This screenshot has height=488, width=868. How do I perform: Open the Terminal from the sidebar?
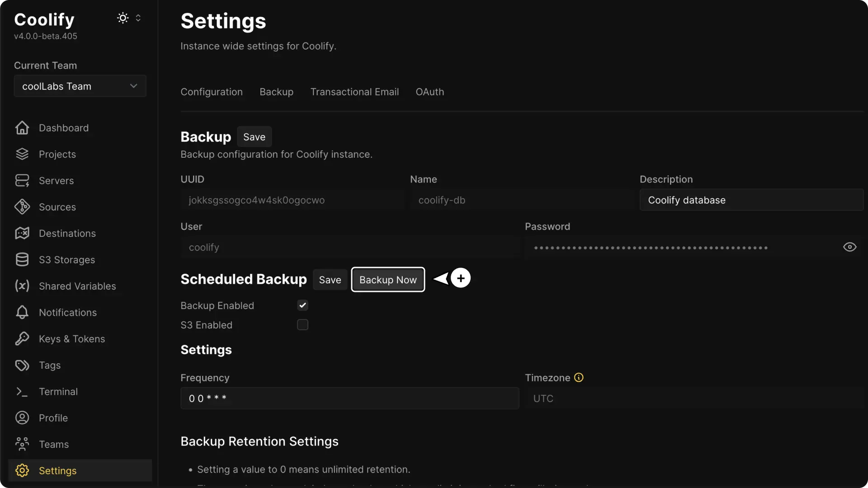pos(58,391)
